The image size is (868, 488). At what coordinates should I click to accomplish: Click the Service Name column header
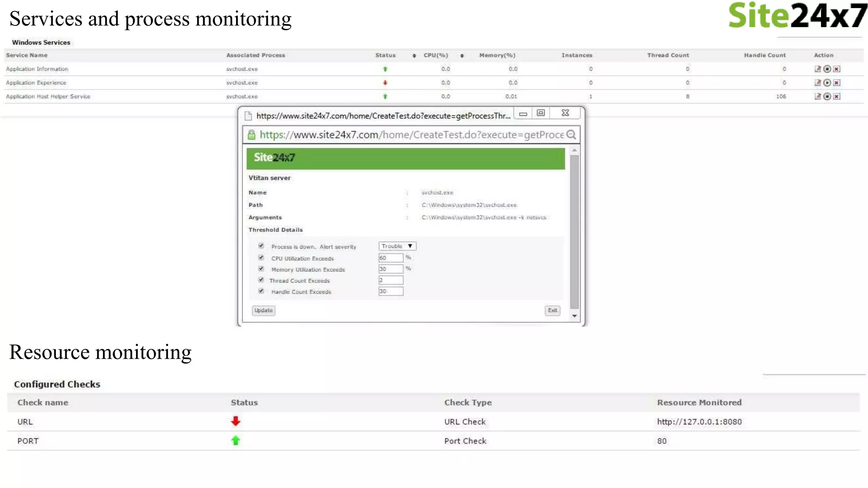point(27,55)
